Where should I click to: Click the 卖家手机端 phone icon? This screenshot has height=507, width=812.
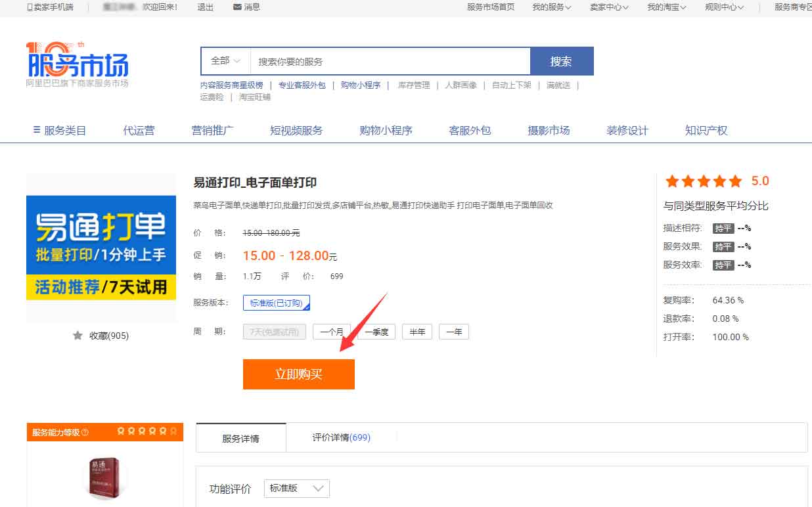click(30, 7)
